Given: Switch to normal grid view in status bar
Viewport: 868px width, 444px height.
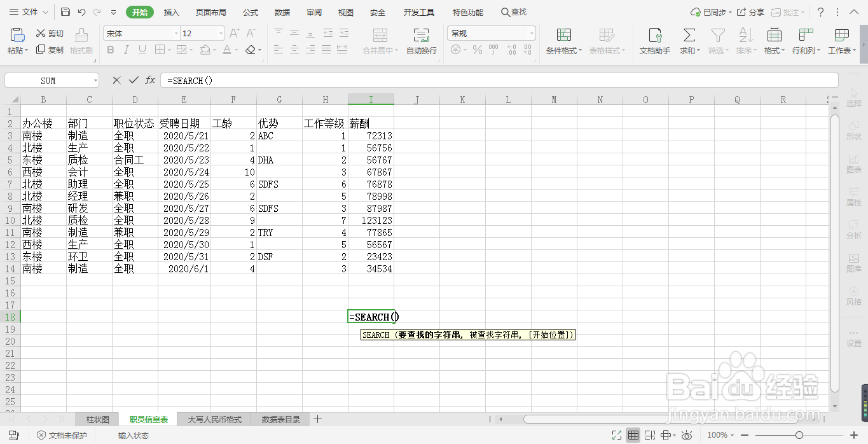Looking at the screenshot, I should click(x=633, y=435).
